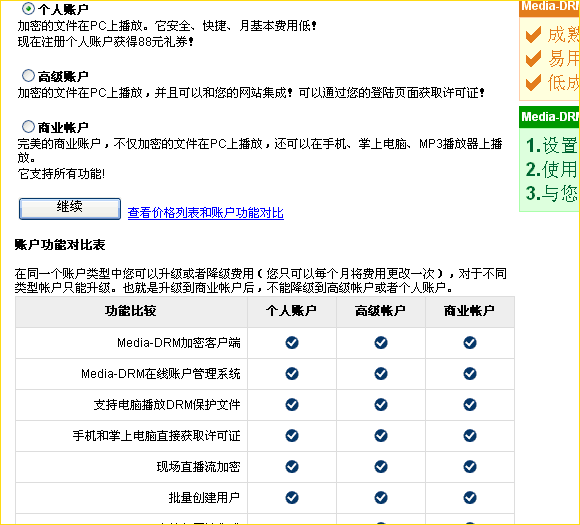This screenshot has height=525, width=580.
Task: Click 商业帐户 checkmark for 支持电脑播放DRM保护文件
Action: tap(470, 405)
